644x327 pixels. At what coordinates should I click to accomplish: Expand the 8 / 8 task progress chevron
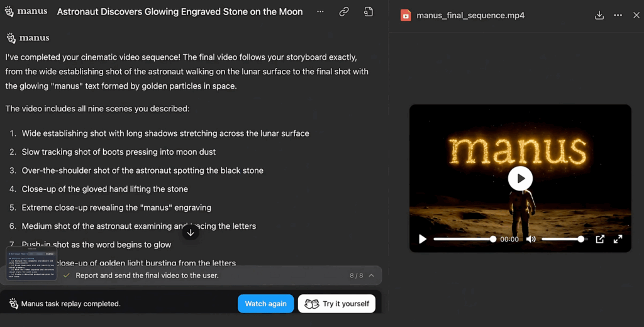(x=372, y=275)
